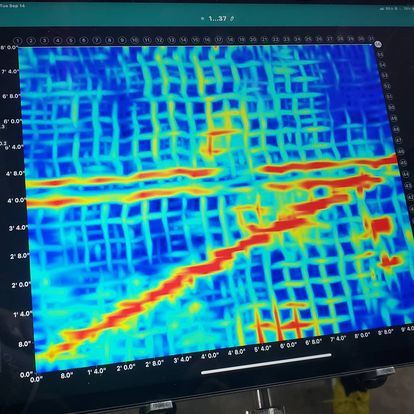The image size is (414, 414).
Task: Select scan line marker 5 at top
Action: pyautogui.click(x=71, y=40)
